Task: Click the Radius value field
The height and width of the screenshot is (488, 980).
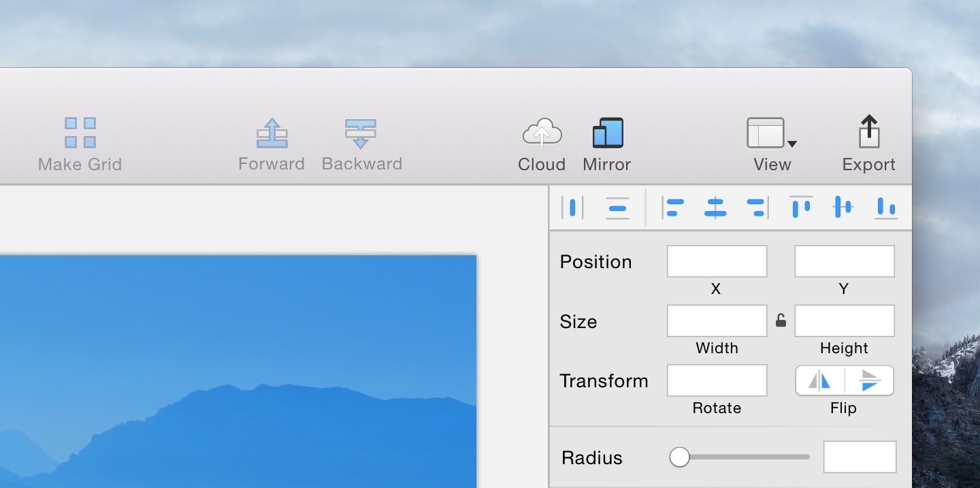Action: point(860,457)
